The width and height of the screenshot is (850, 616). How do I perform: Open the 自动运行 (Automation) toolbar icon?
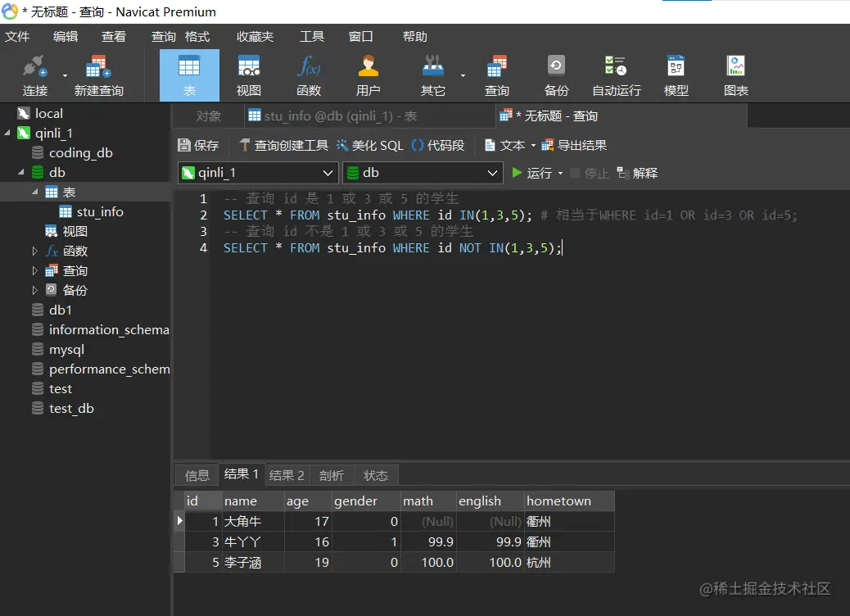coord(617,75)
